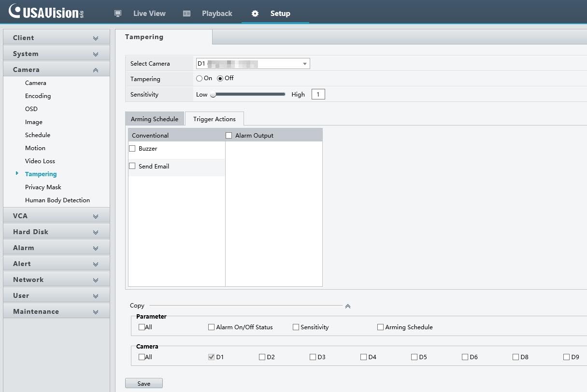Check the D2 camera checkbox

[262, 357]
